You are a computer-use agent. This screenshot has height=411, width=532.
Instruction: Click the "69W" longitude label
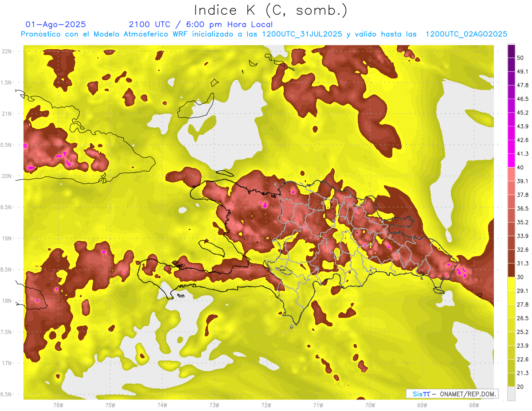422,404
